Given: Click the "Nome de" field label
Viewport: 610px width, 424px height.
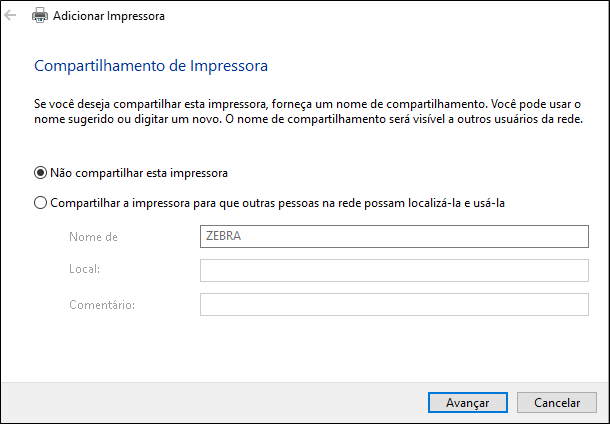Looking at the screenshot, I should (x=94, y=237).
